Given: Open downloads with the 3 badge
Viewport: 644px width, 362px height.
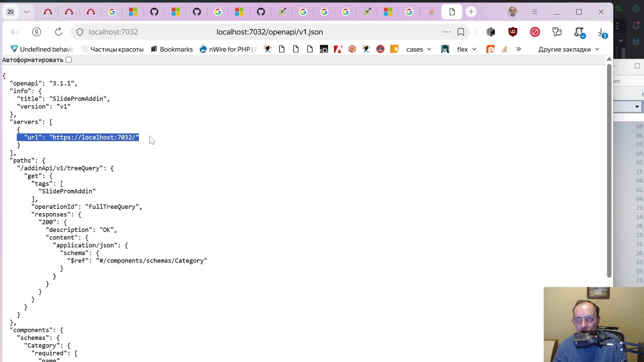Looking at the screenshot, I should coord(602,33).
